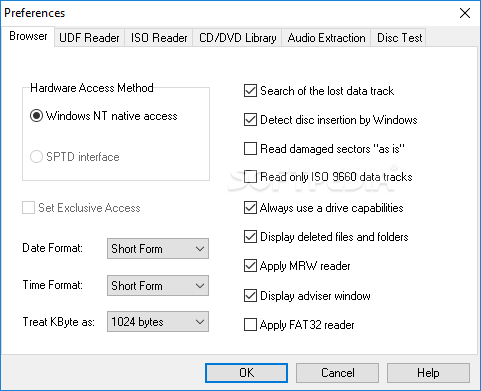Screen dimensions: 481x391
Task: Cancel the Preferences dialog
Action: (337, 373)
